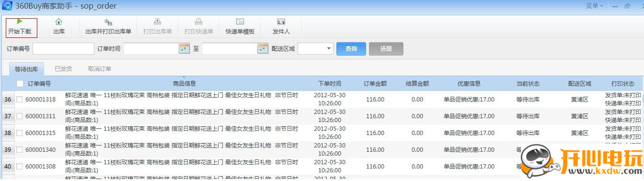Click the 订单金额 column header
This screenshot has width=644, height=181.
click(x=375, y=83)
